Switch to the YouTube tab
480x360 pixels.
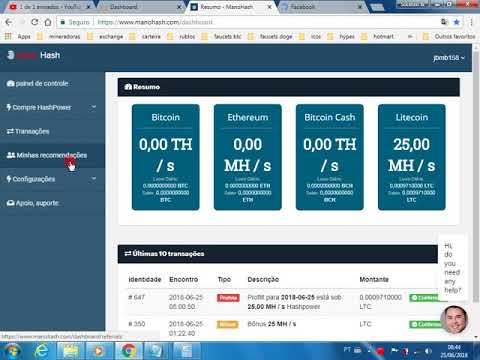(50, 7)
